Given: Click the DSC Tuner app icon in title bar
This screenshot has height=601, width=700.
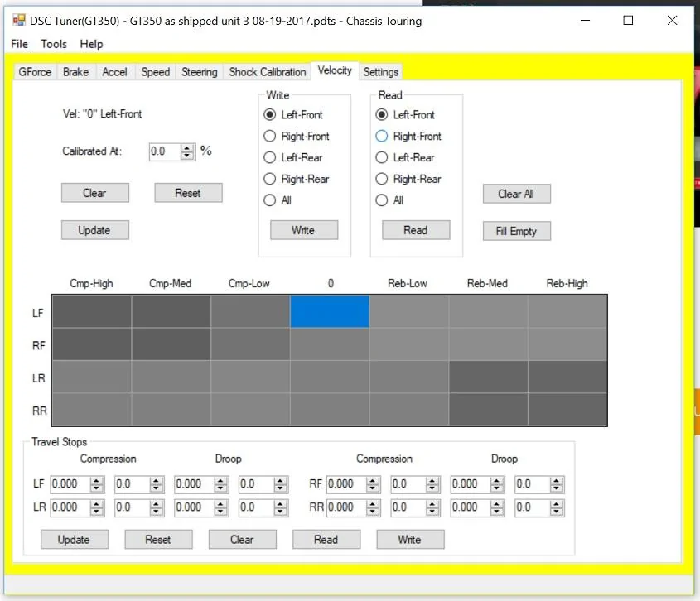Looking at the screenshot, I should (19, 21).
